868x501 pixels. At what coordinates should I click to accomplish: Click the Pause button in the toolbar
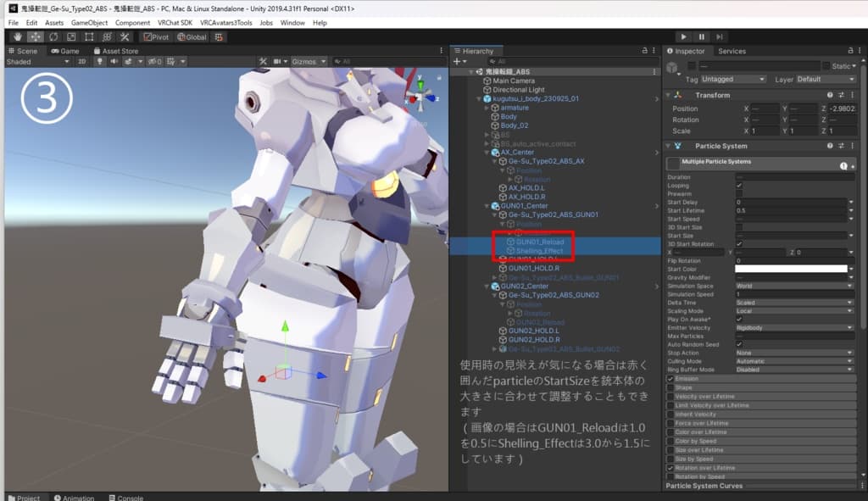click(x=704, y=36)
